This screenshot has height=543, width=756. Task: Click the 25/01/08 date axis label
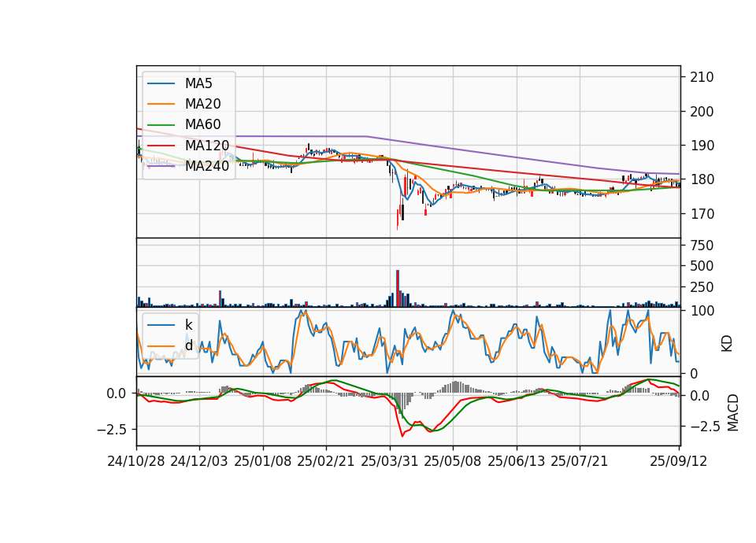263,461
